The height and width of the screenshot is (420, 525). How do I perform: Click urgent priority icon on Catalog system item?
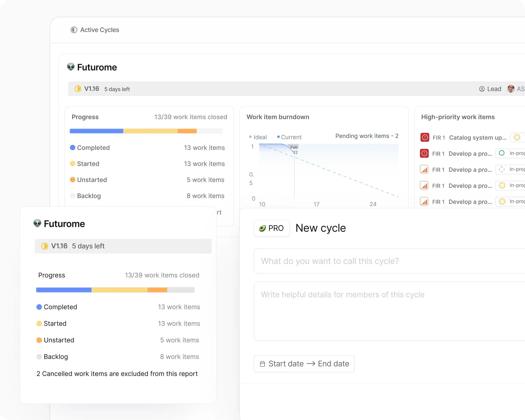tap(425, 137)
